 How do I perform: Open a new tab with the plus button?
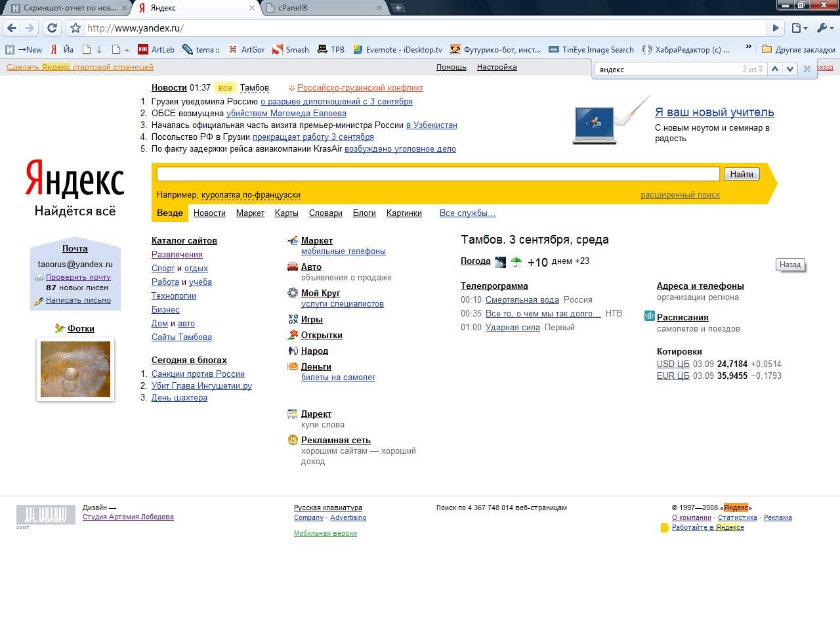pos(398,8)
